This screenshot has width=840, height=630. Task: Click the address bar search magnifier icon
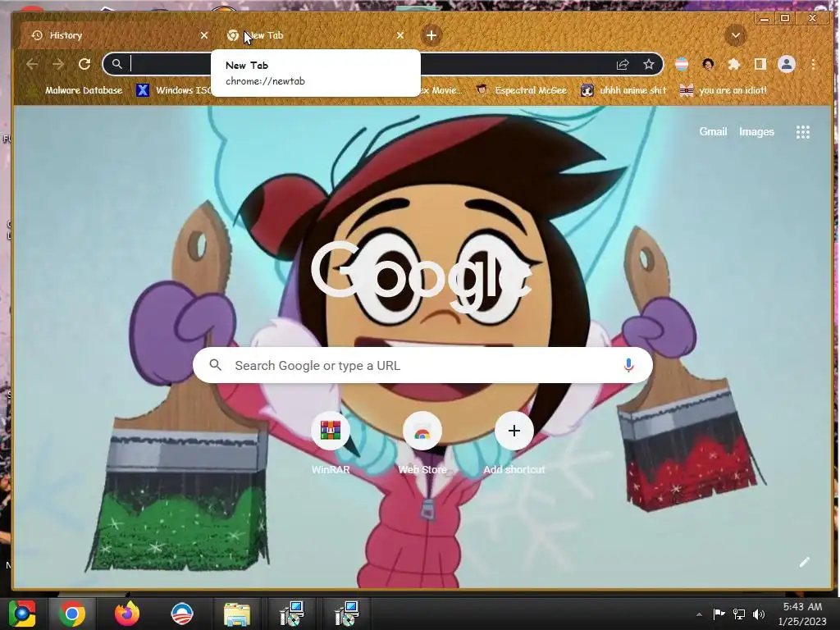click(x=116, y=64)
